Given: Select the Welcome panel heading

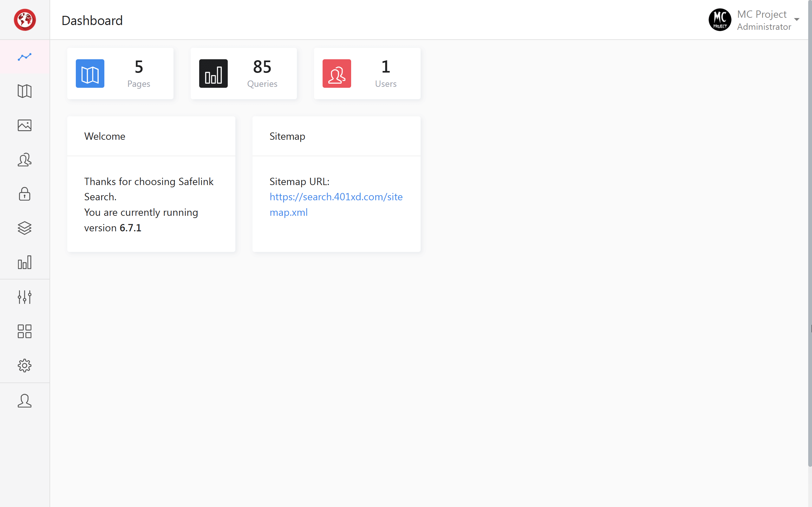Looking at the screenshot, I should 104,136.
